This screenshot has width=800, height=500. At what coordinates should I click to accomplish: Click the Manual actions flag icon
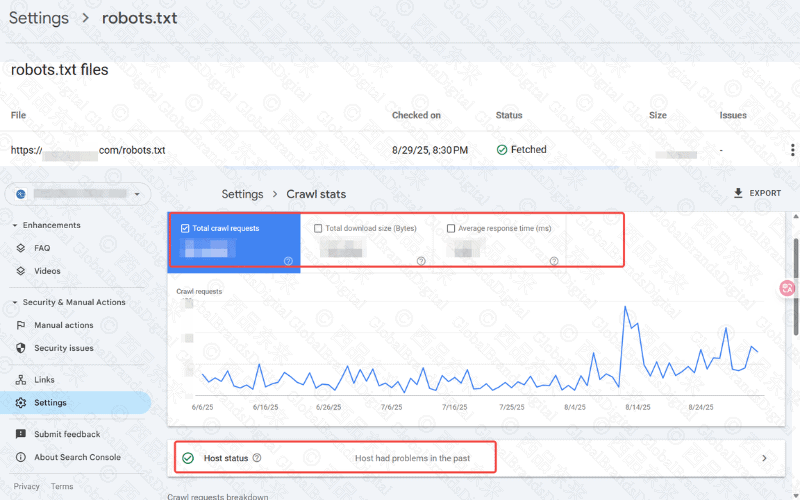tap(22, 325)
